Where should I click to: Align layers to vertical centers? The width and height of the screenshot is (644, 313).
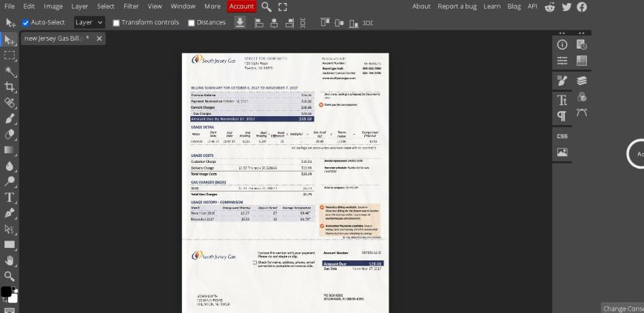pos(339,23)
